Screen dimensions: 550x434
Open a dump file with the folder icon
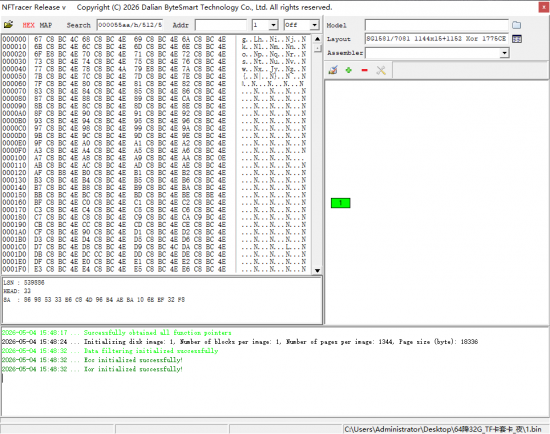coord(8,25)
